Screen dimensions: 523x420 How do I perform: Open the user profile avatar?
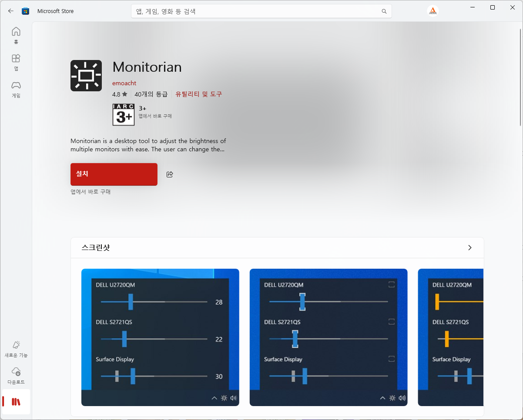pos(432,11)
